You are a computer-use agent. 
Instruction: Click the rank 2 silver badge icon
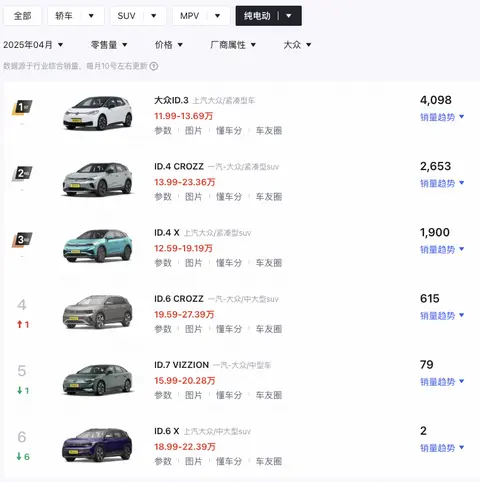(22, 174)
